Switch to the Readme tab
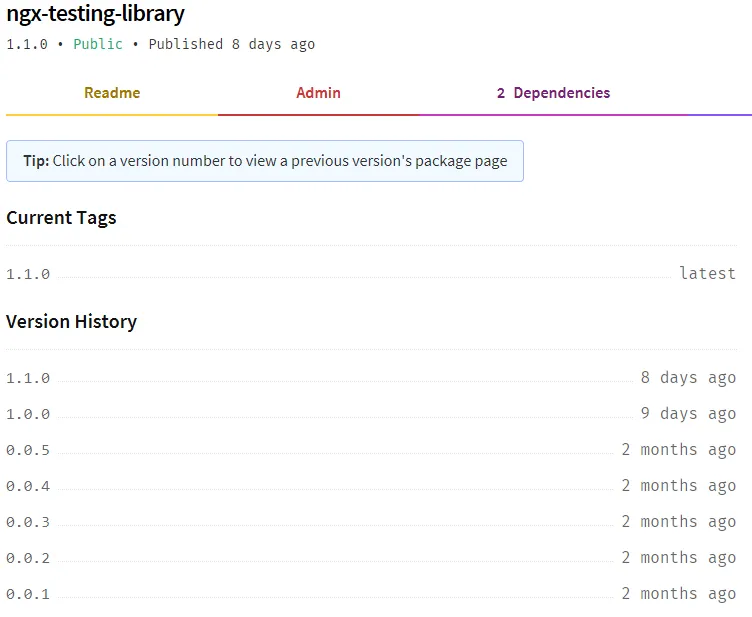Screen dimensions: 752x617 [x=112, y=93]
